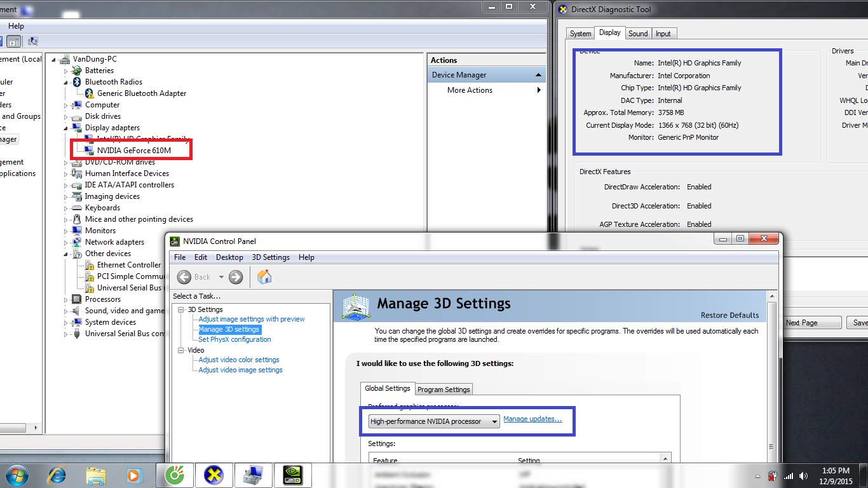Image resolution: width=868 pixels, height=488 pixels.
Task: Open Help menu in Computer Management
Action: (x=16, y=26)
